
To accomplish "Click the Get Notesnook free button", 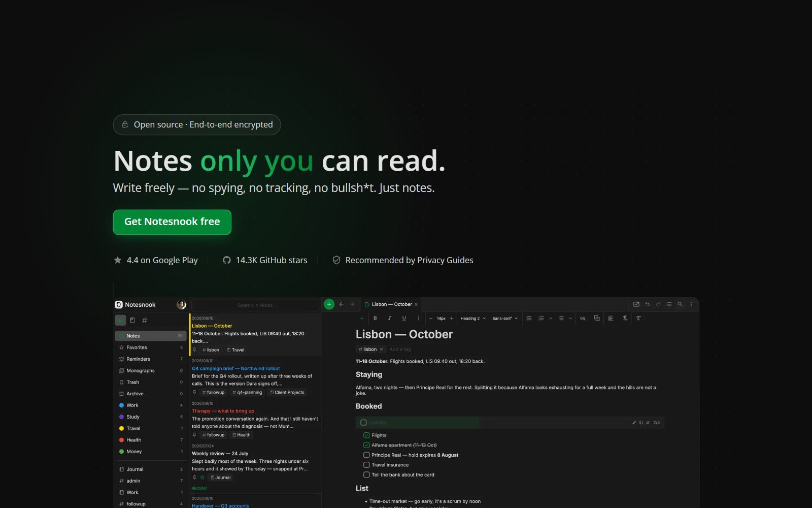I will pos(172,222).
